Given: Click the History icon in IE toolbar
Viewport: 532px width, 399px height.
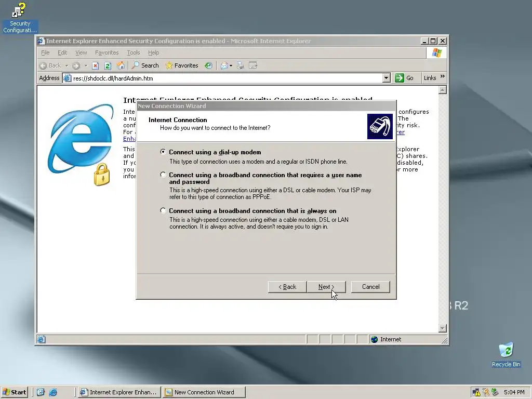Looking at the screenshot, I should coord(208,65).
